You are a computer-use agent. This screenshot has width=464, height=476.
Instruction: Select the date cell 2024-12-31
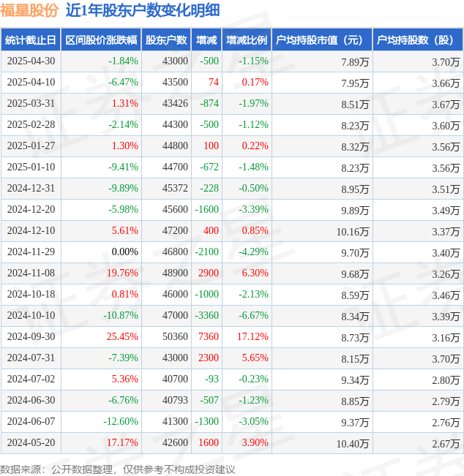pos(31,188)
